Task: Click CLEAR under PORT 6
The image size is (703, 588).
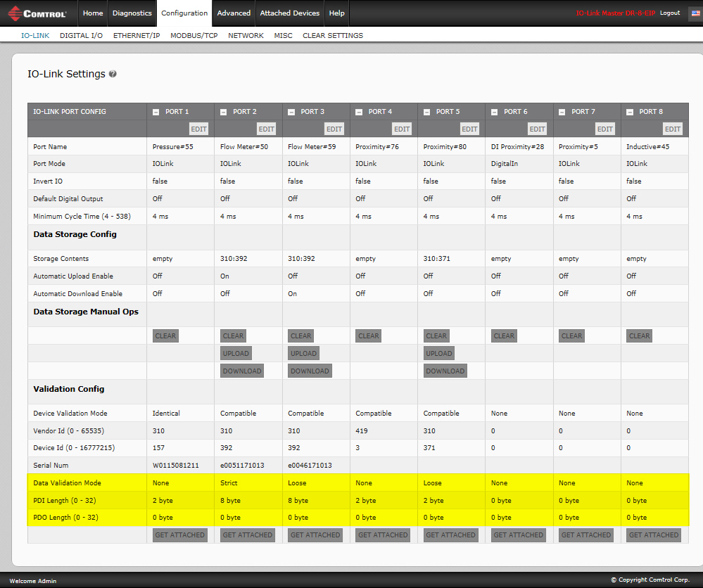Action: tap(504, 336)
